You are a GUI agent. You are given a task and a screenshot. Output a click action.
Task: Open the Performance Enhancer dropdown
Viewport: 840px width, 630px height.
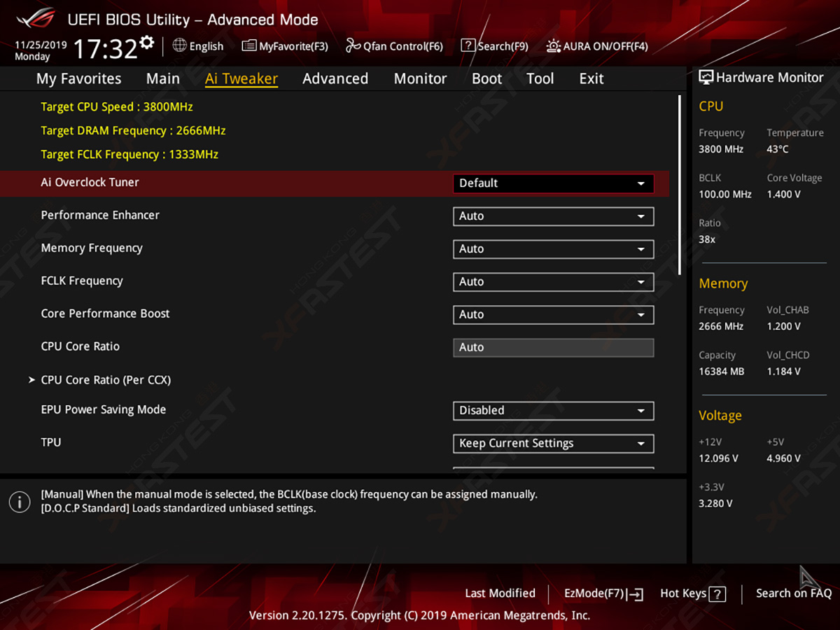[x=554, y=216]
